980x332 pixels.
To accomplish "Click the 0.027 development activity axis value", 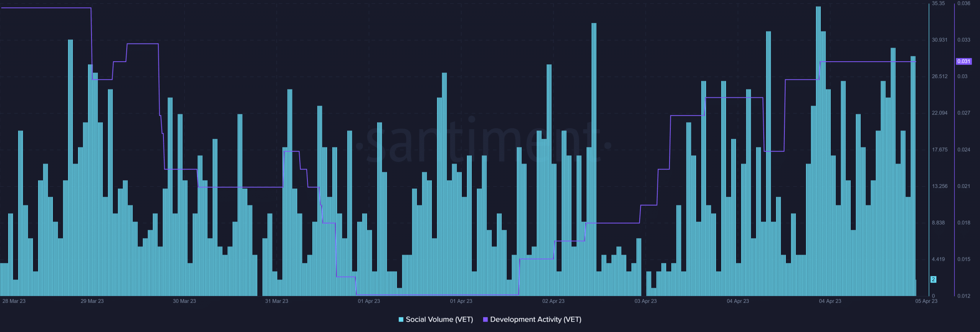I will 964,113.
